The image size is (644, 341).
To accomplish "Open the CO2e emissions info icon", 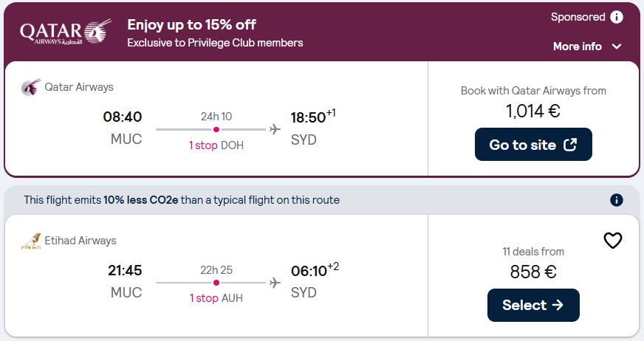I will tap(616, 200).
